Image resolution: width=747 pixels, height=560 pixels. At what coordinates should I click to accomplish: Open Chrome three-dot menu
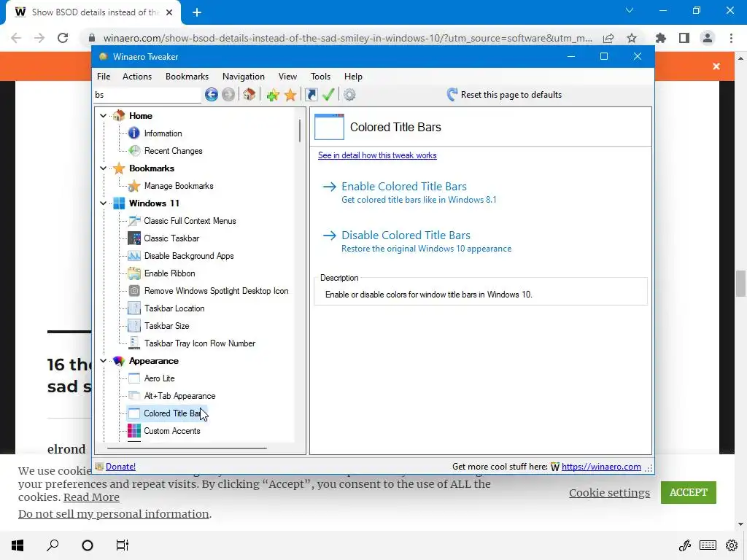[731, 38]
